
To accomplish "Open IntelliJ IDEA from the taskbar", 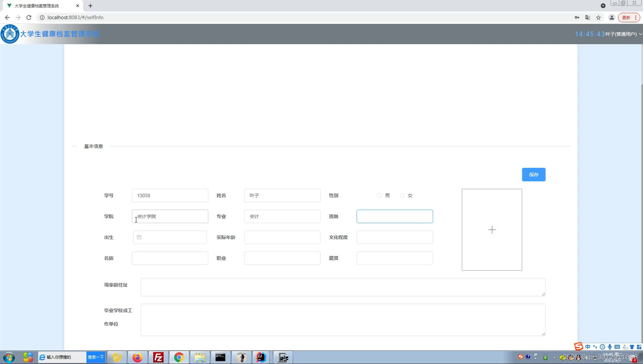I will pos(261,357).
